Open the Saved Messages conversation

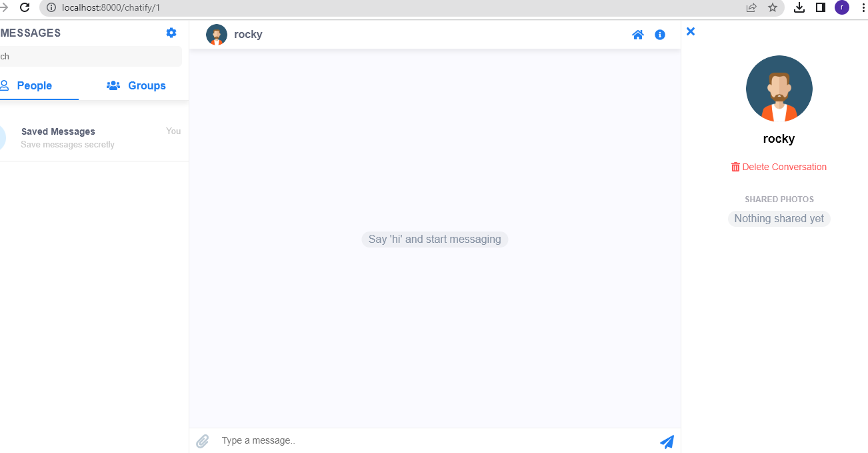point(87,137)
